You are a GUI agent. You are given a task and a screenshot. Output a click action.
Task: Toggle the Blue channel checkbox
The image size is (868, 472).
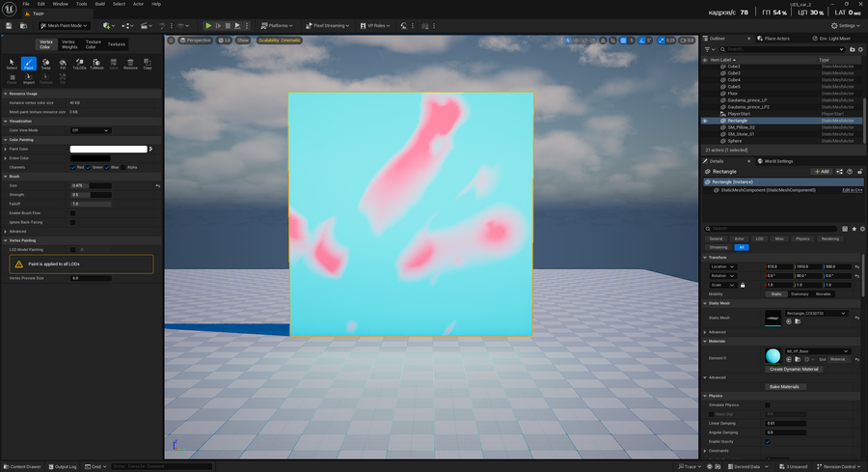click(x=107, y=167)
